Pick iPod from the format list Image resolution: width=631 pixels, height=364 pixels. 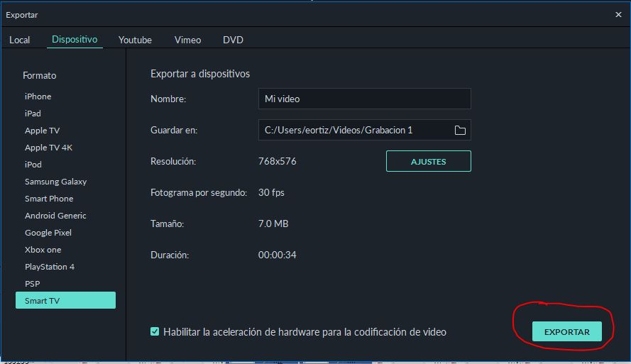[x=33, y=165]
